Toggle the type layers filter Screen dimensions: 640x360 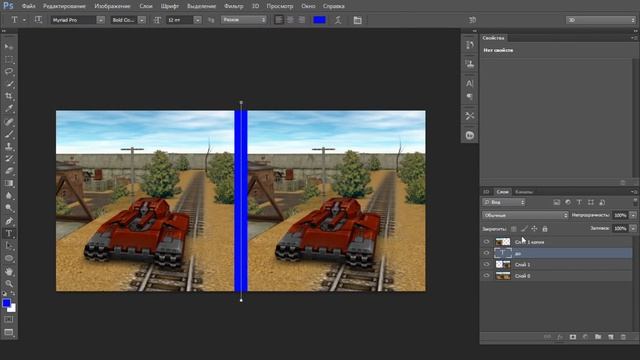click(579, 202)
